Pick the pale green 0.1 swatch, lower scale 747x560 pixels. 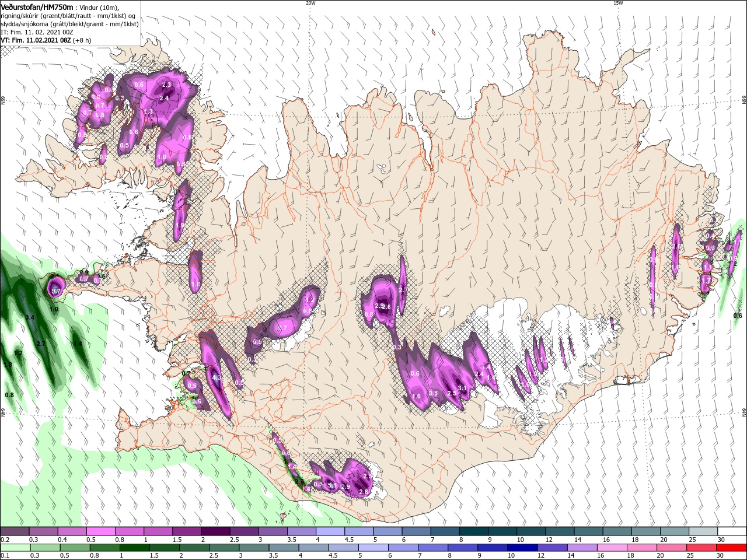[15, 548]
